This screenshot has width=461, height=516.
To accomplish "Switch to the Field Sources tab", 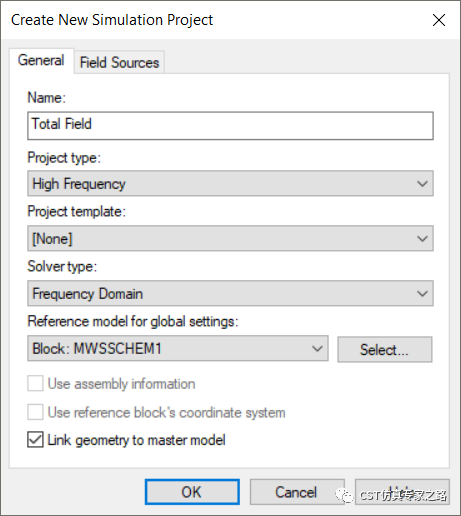I will click(x=119, y=62).
